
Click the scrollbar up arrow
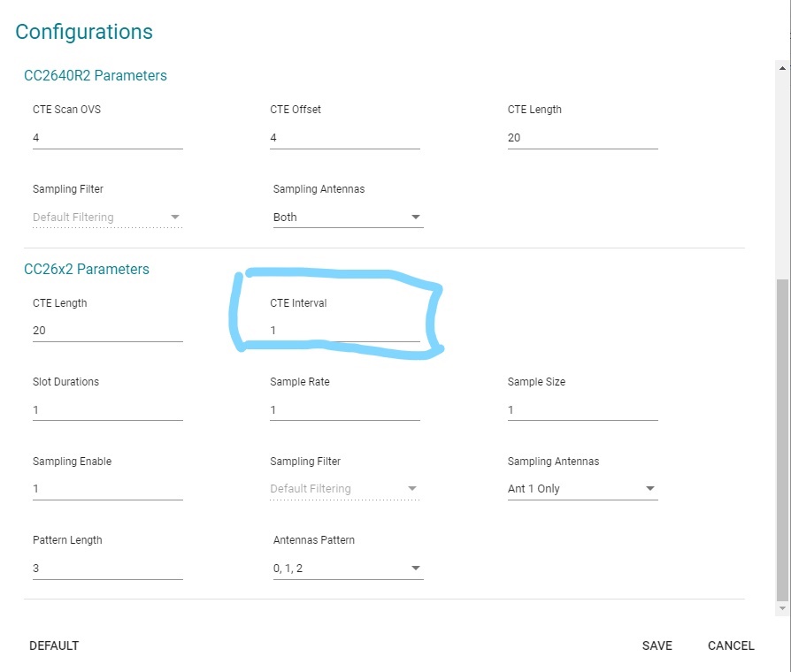[781, 68]
